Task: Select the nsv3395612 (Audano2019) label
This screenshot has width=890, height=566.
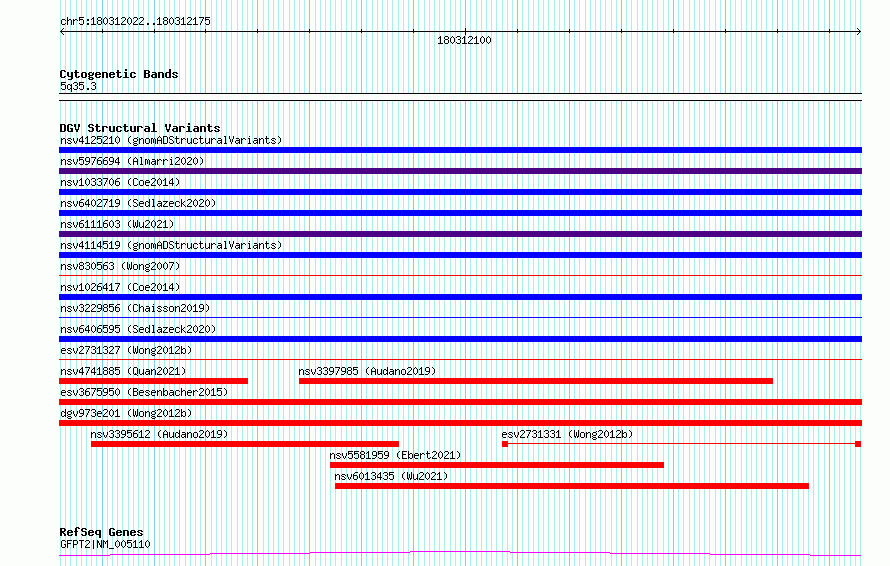Action: (x=159, y=434)
